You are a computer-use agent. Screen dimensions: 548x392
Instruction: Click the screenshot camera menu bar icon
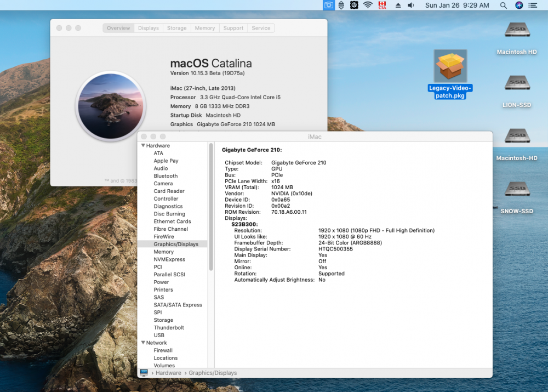pyautogui.click(x=328, y=5)
